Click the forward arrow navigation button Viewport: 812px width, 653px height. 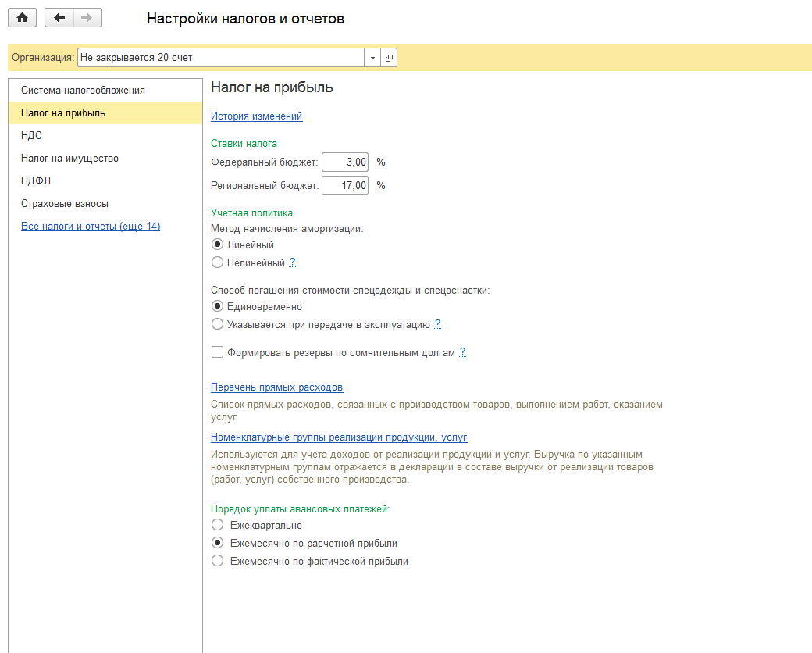tap(87, 17)
